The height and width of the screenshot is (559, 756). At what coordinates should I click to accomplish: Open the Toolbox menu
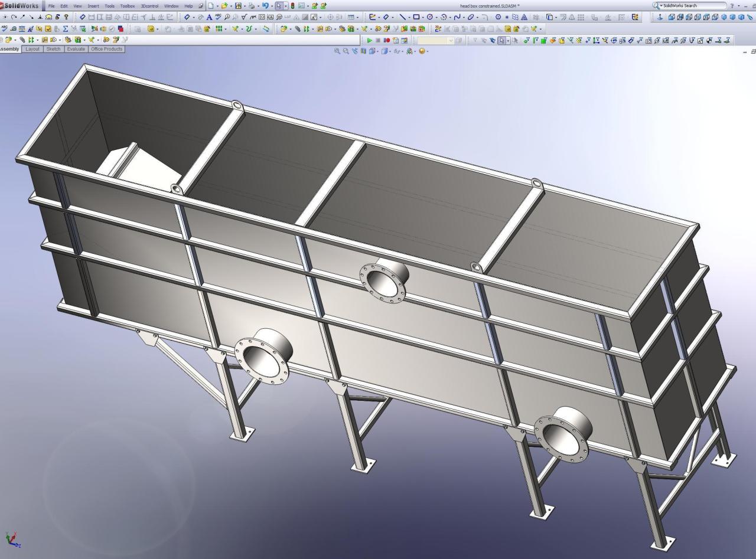[x=128, y=6]
